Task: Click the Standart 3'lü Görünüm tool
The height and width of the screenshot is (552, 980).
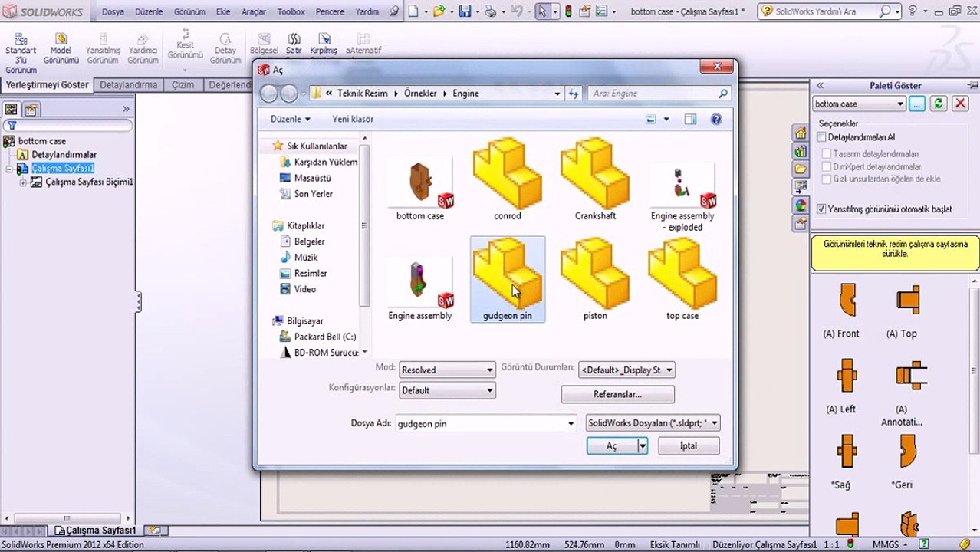Action: point(21,53)
